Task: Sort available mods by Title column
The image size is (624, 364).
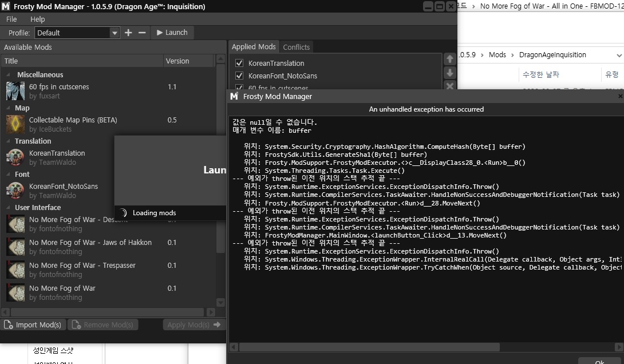Action: tap(82, 61)
